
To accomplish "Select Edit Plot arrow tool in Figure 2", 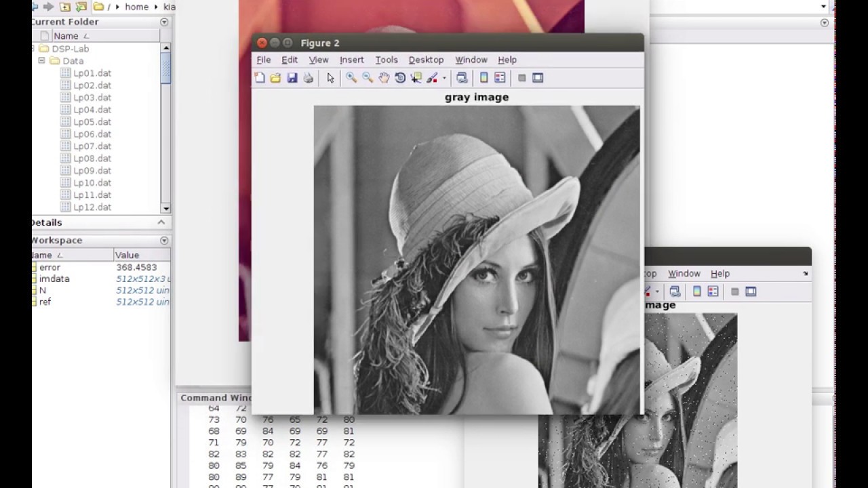I will tap(330, 78).
